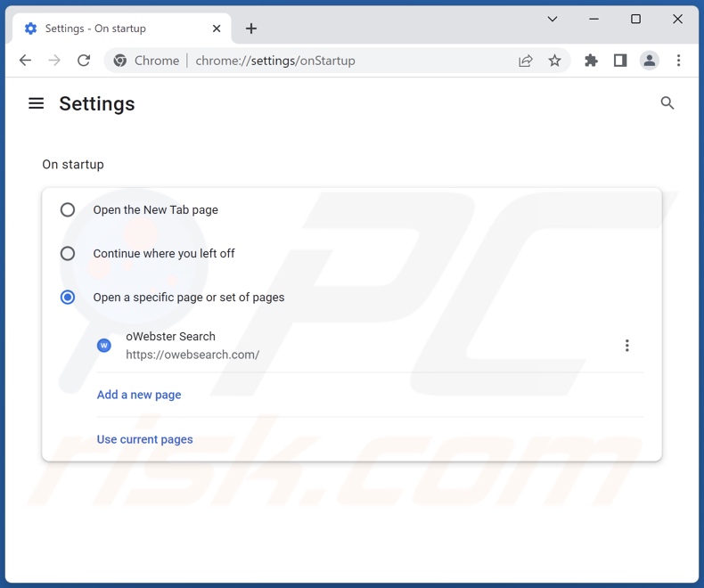Reload the current page
This screenshot has width=704, height=588.
tap(84, 61)
